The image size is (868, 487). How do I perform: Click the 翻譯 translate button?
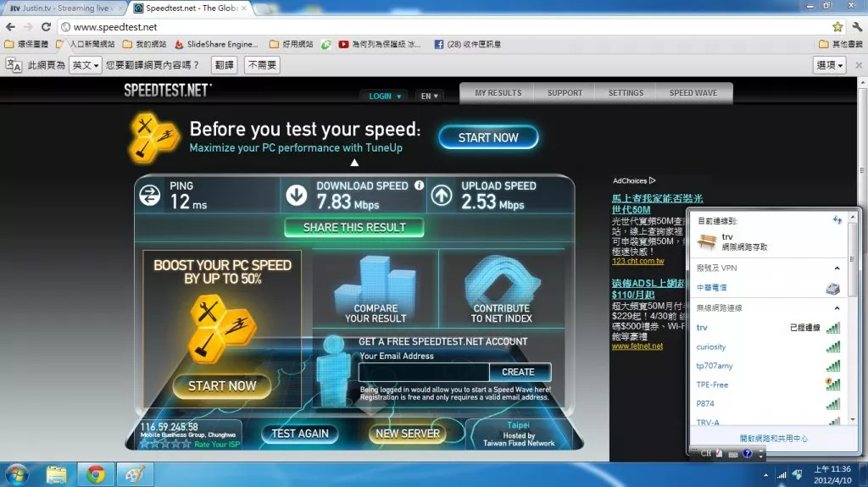point(224,65)
